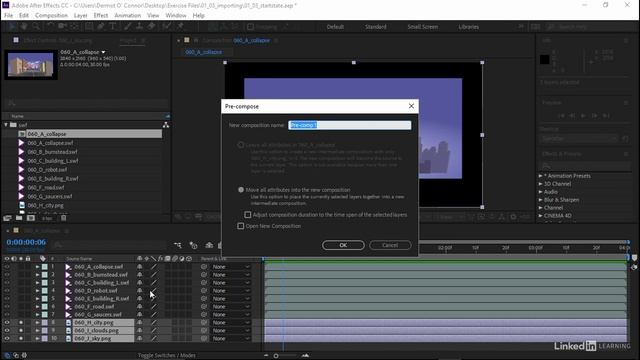The width and height of the screenshot is (640, 360).
Task: Click the 060_A_collapse project thumbnail
Action: 31,64
